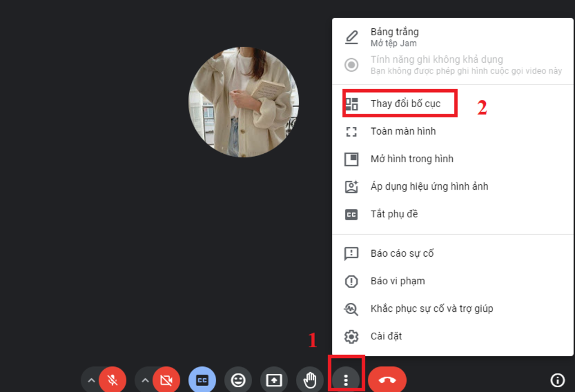
Task: Click the three-dot more options button
Action: tap(346, 380)
